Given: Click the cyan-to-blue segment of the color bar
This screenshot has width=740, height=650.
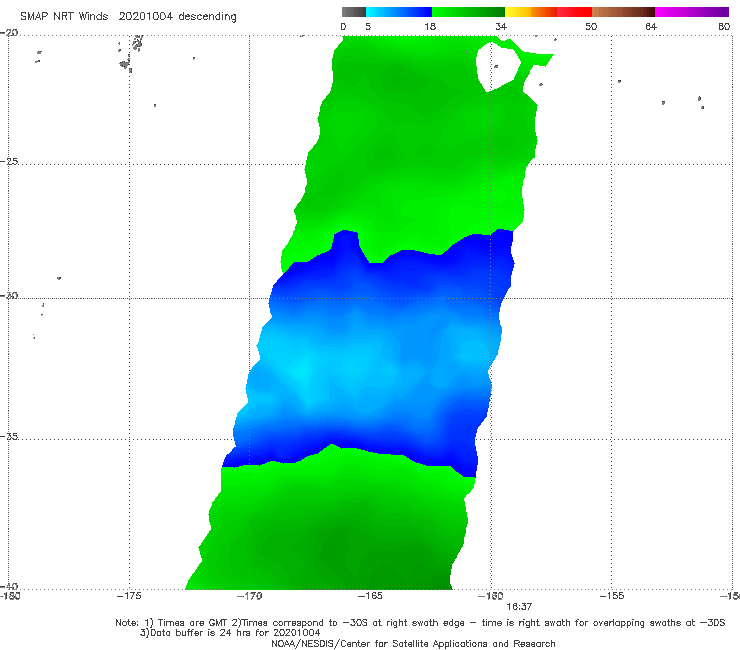Looking at the screenshot, I should coord(399,12).
